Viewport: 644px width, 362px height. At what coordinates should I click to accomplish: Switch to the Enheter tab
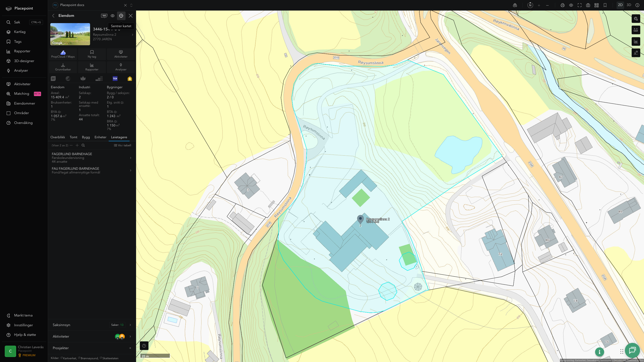click(x=100, y=137)
